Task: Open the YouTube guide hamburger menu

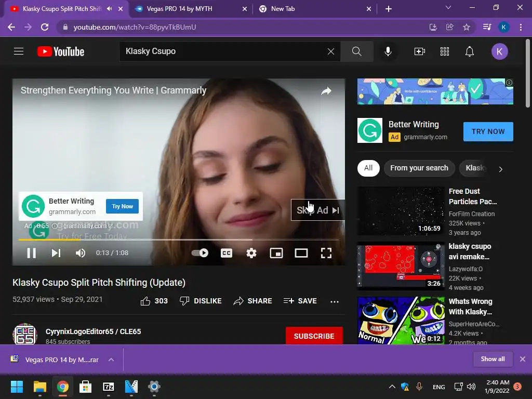Action: 19,51
